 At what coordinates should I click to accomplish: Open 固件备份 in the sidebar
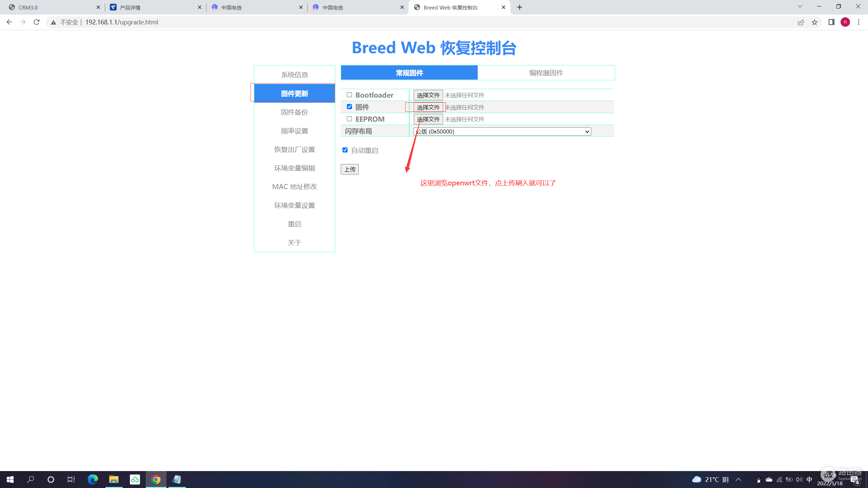[x=294, y=112]
